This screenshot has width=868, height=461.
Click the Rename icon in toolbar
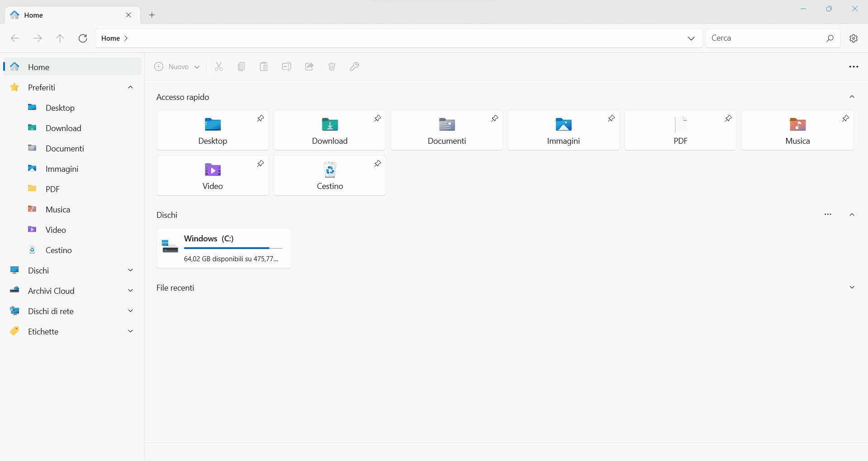287,67
